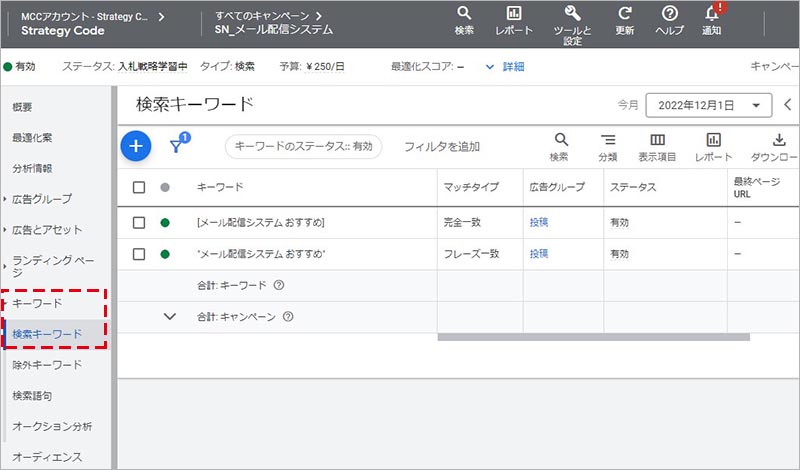Check the exact match keyword row checkbox
800x470 pixels.
tap(139, 222)
